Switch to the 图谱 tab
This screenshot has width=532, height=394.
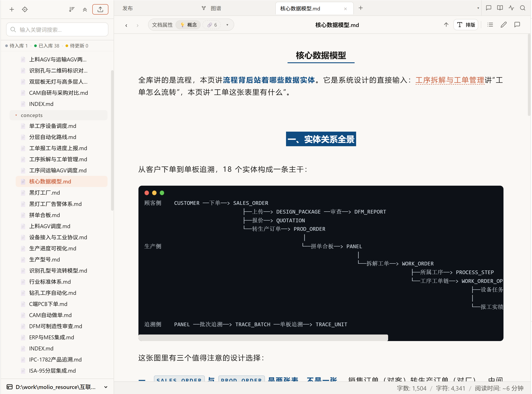point(212,8)
